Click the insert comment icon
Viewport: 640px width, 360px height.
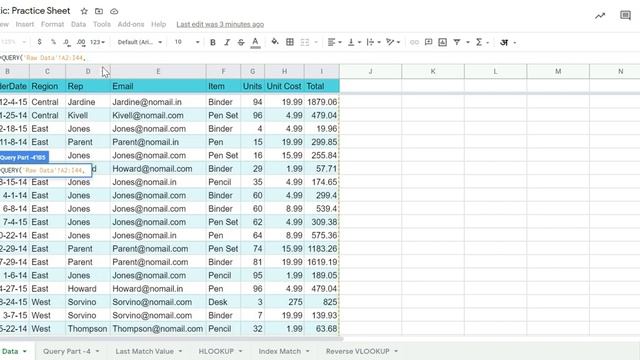coord(429,42)
